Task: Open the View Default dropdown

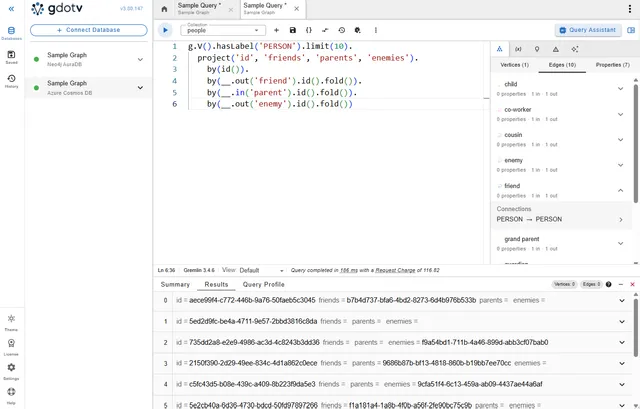Action: pyautogui.click(x=261, y=270)
